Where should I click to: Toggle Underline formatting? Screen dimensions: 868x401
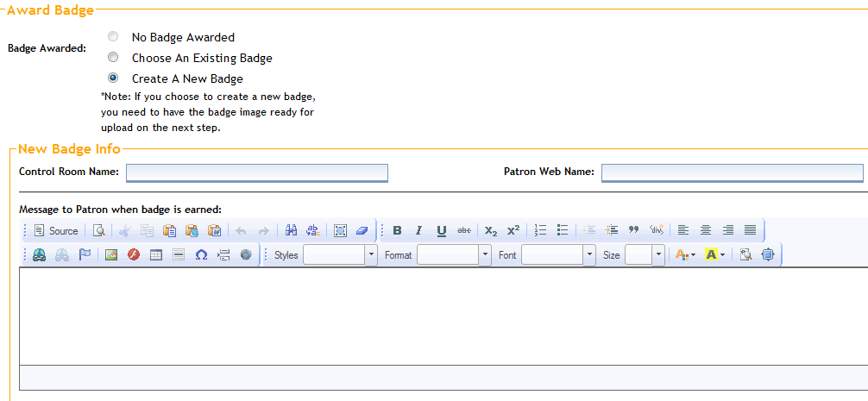click(x=441, y=230)
